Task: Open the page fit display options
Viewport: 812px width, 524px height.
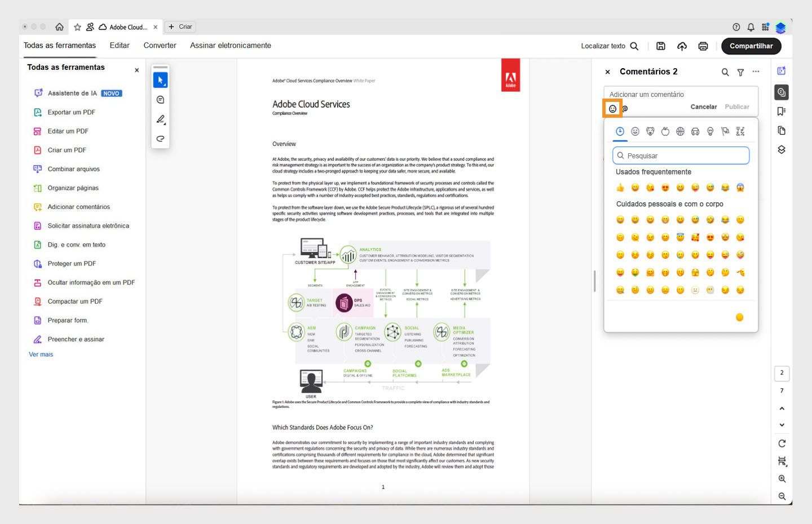Action: 782,461
